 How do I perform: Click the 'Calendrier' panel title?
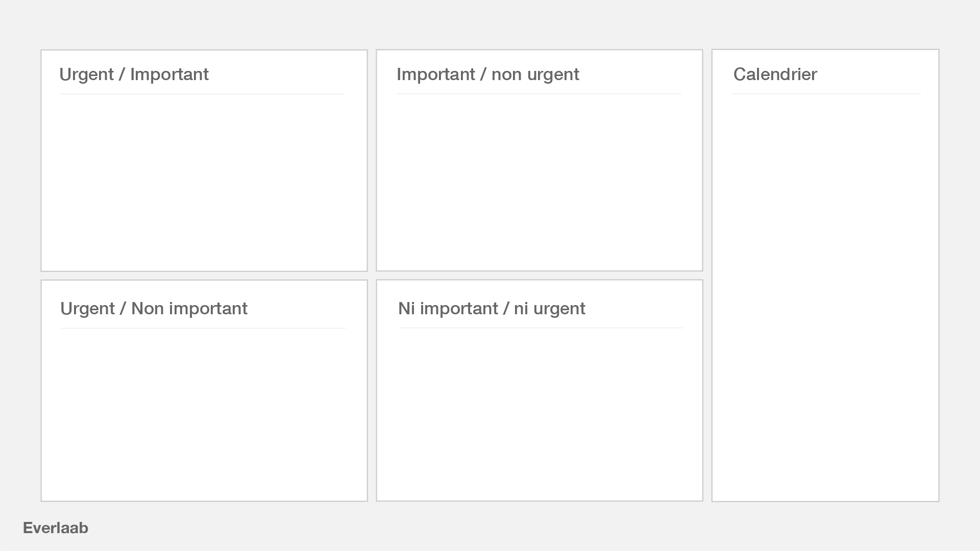click(x=775, y=74)
